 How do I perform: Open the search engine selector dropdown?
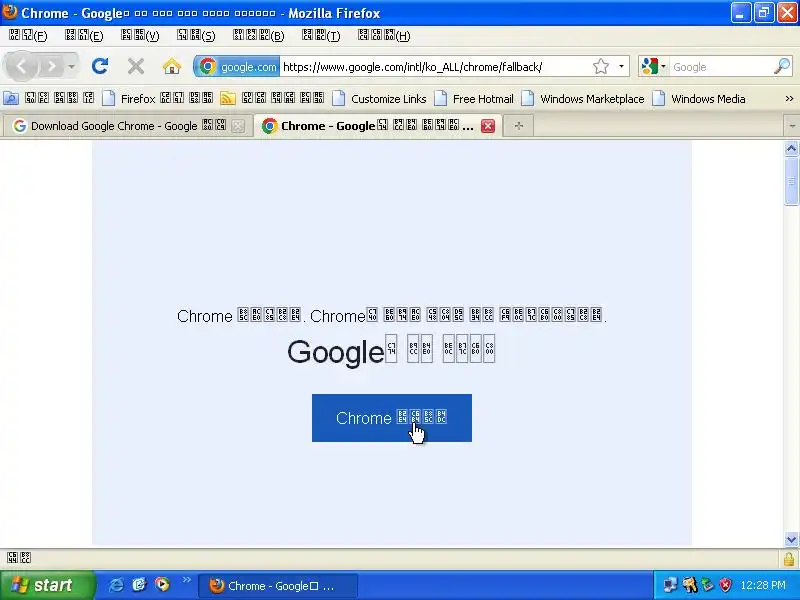(654, 66)
